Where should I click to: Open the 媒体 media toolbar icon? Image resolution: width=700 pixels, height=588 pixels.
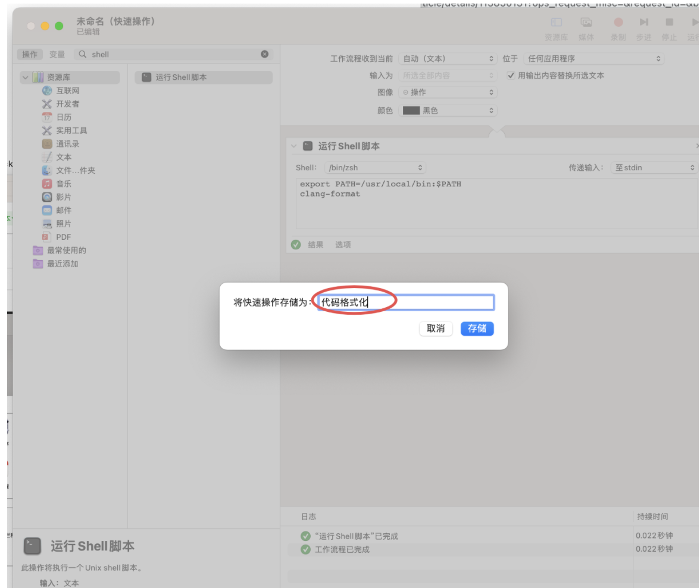586,23
